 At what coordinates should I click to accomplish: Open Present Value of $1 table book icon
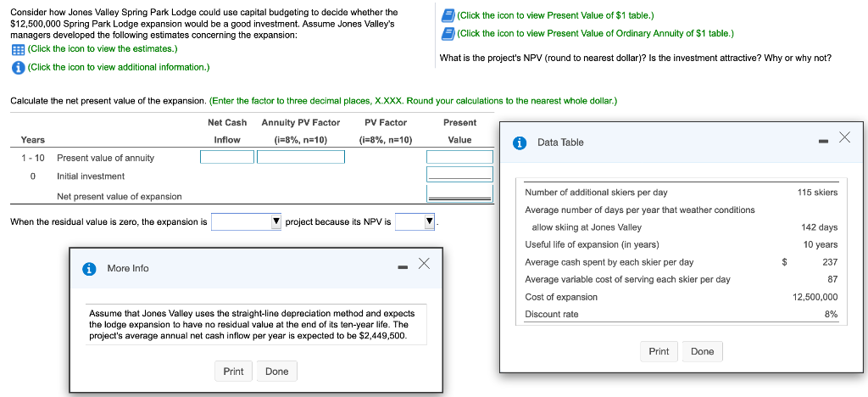(448, 15)
